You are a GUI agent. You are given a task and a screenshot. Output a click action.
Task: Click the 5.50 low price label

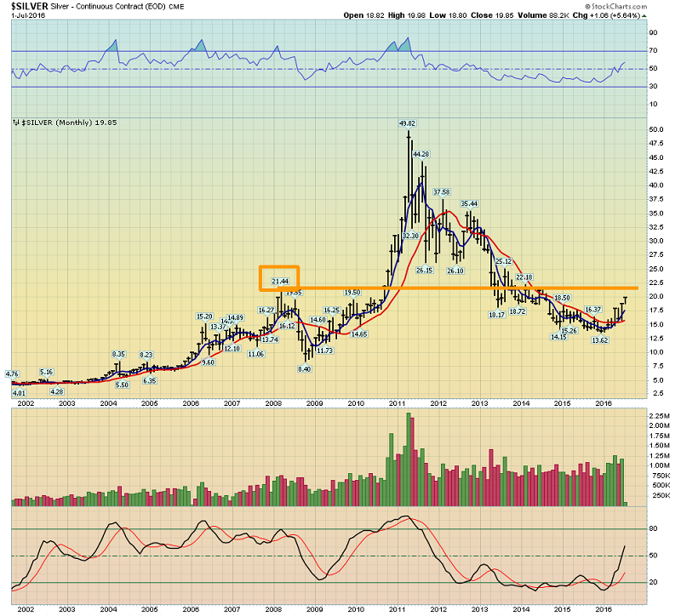122,385
